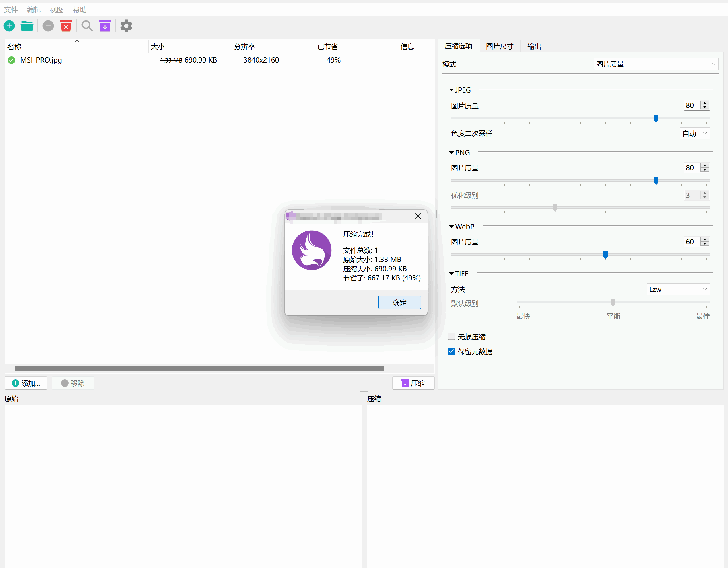Clear list with red trash icon
728x568 pixels.
pos(66,26)
